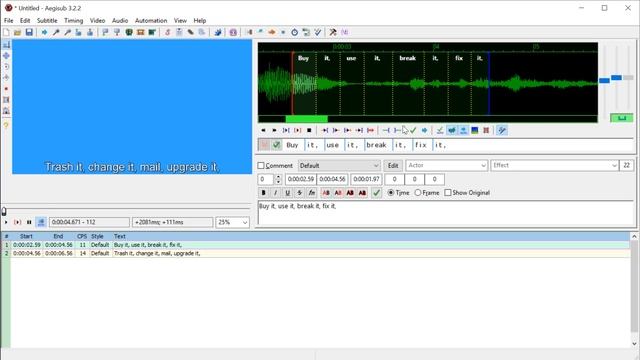The image size is (640, 360).
Task: Click the subtitle text edit box
Action: click(445, 213)
